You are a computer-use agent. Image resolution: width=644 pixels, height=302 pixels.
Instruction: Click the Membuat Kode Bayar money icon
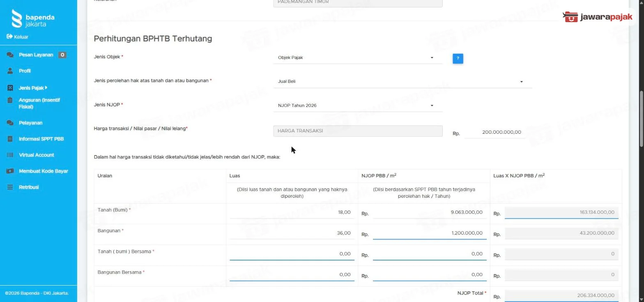click(10, 171)
